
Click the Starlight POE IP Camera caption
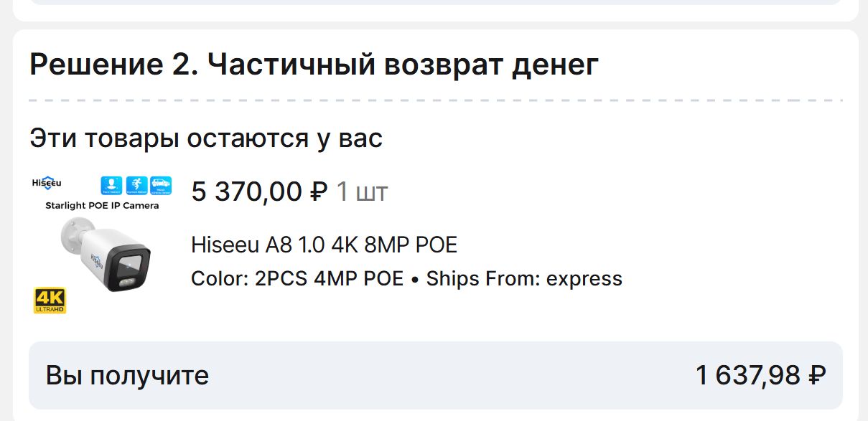point(102,206)
